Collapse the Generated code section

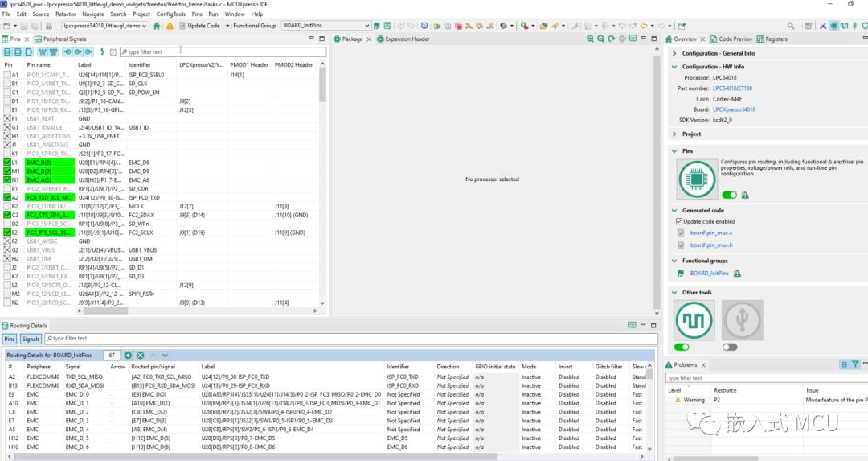[674, 211]
